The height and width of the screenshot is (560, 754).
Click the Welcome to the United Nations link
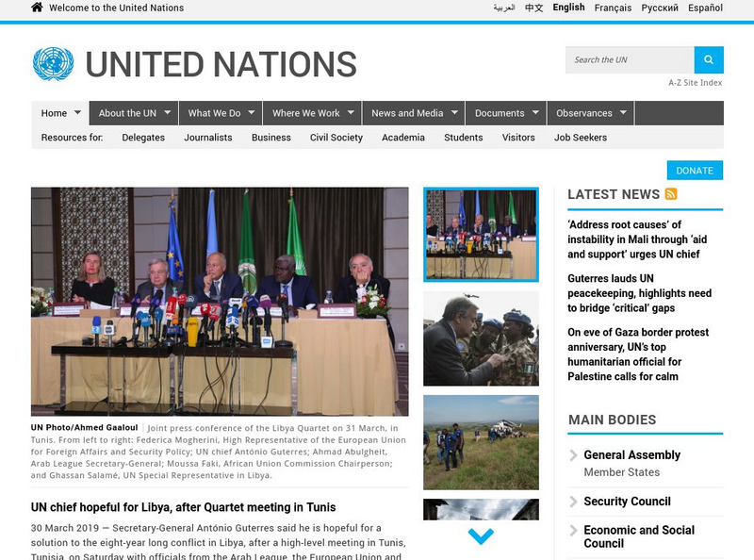[x=116, y=8]
